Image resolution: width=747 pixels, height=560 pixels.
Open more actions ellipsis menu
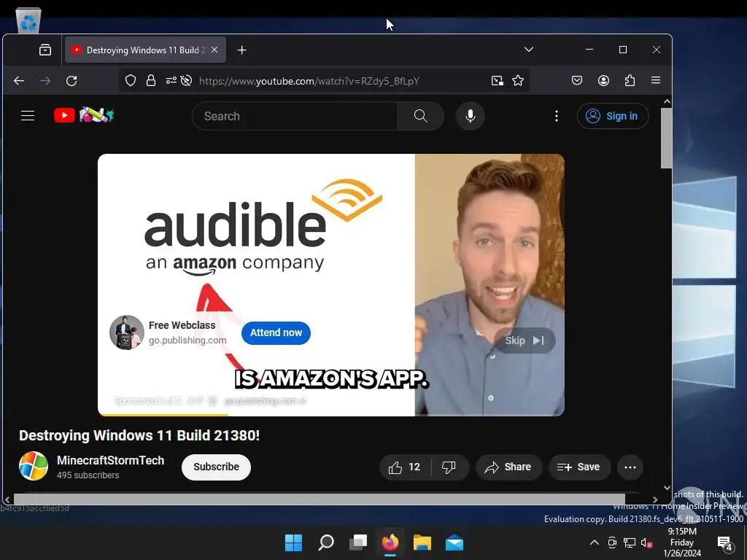click(x=630, y=467)
